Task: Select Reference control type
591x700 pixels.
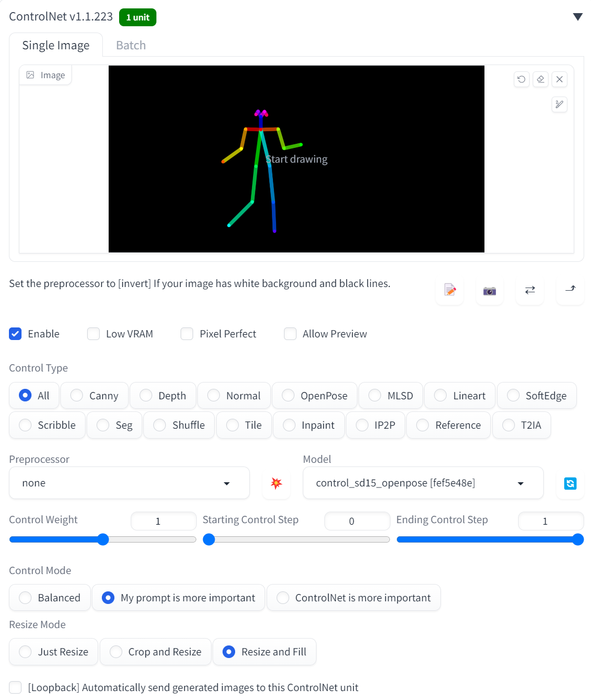Action: tap(449, 425)
